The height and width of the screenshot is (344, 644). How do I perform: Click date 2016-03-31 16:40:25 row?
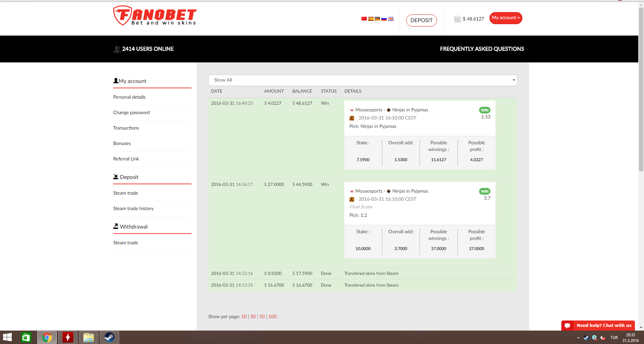[x=232, y=103]
